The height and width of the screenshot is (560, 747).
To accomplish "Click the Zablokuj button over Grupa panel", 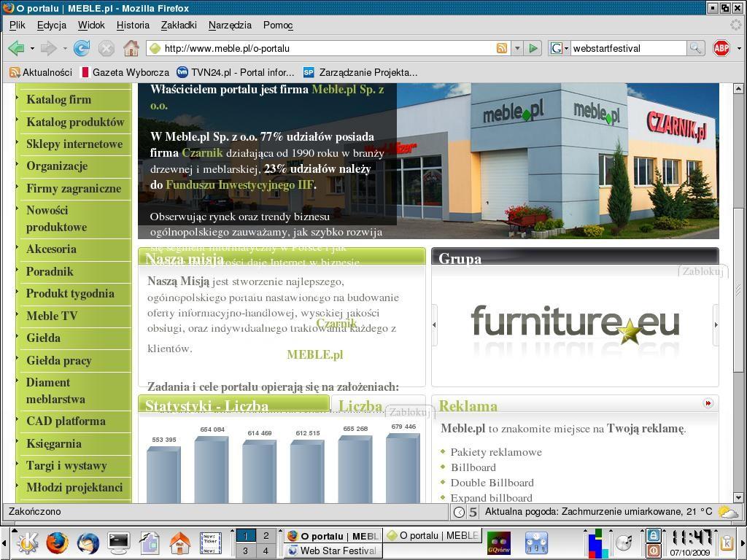I will (703, 271).
